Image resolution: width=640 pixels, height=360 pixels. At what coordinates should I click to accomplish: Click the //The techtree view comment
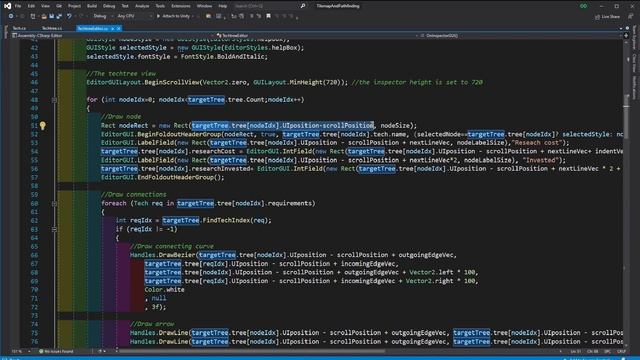click(121, 74)
